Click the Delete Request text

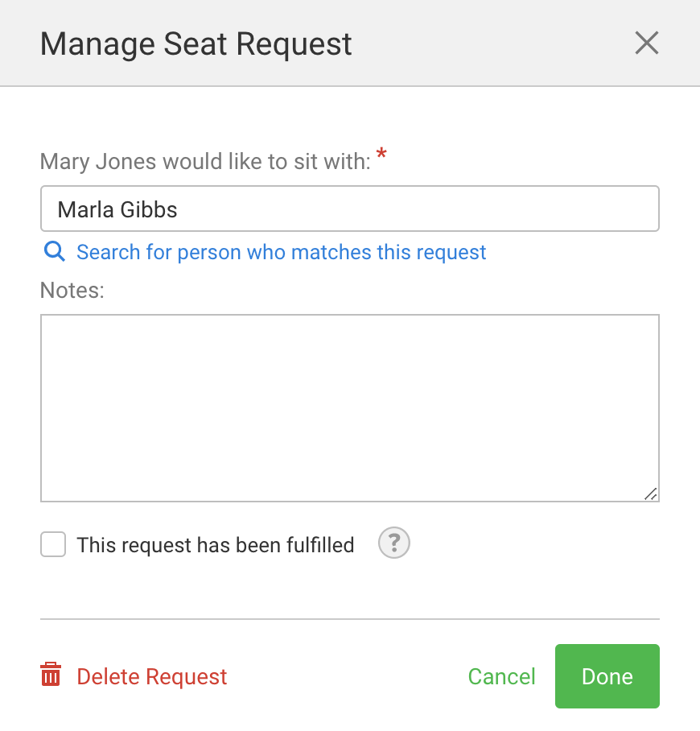[x=151, y=676]
